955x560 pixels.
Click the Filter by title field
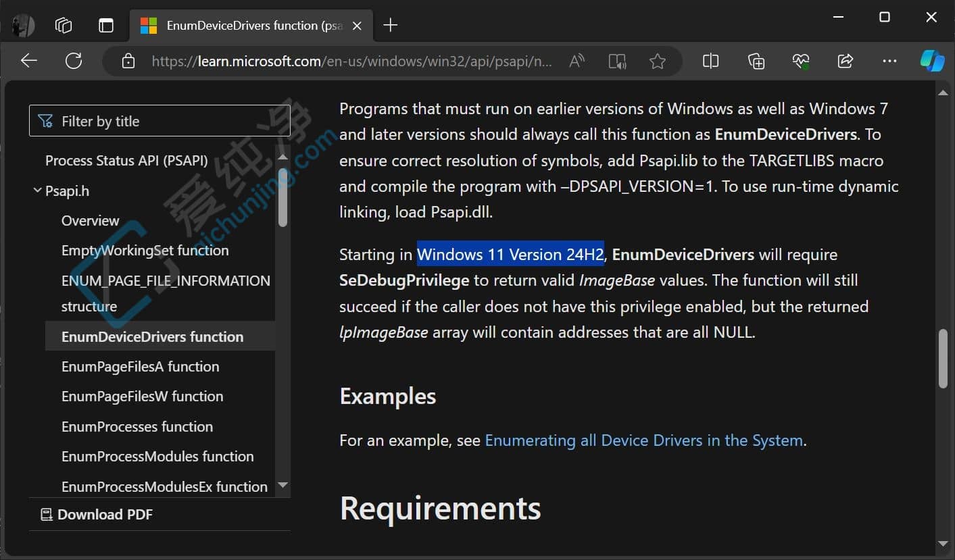tap(160, 120)
